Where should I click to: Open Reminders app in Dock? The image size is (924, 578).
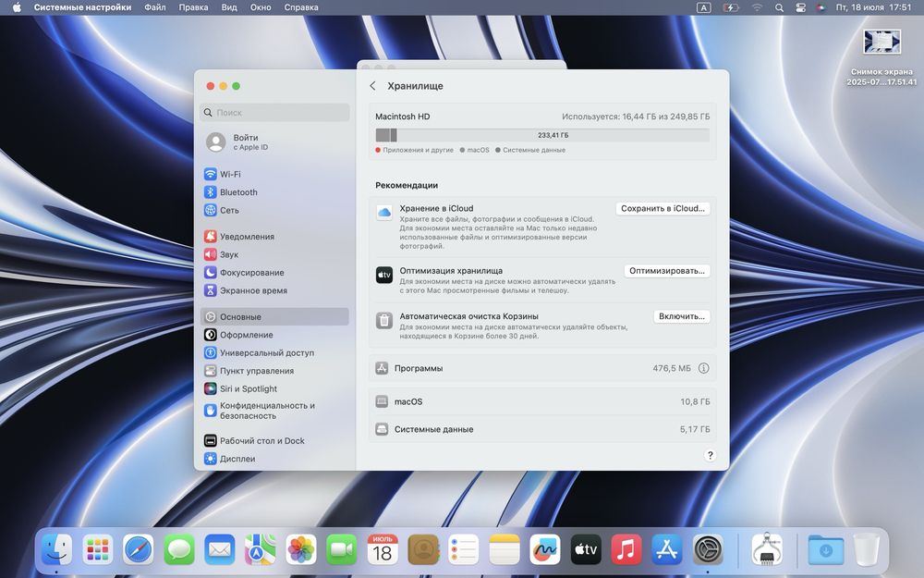coord(464,549)
